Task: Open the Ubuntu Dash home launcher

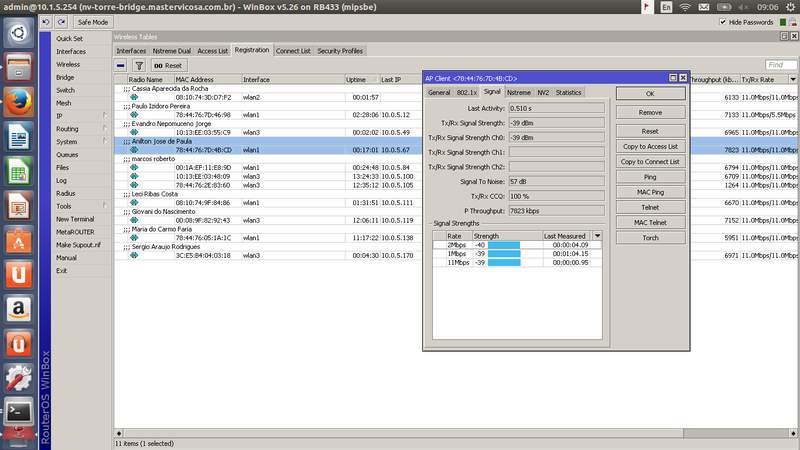Action: tap(18, 33)
